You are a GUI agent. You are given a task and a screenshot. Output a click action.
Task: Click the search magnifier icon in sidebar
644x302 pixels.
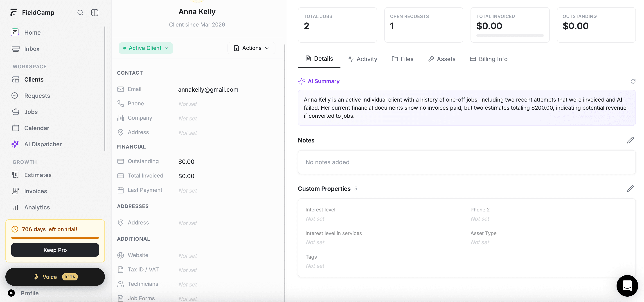(80, 13)
